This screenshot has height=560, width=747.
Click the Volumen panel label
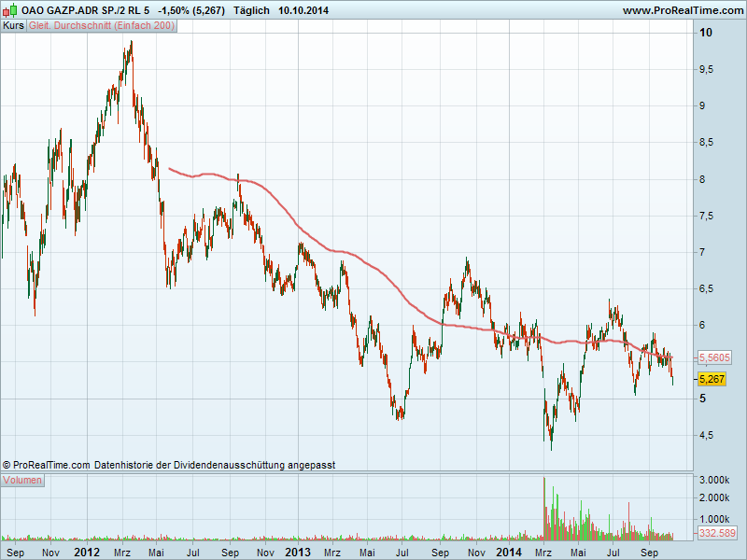[x=22, y=480]
